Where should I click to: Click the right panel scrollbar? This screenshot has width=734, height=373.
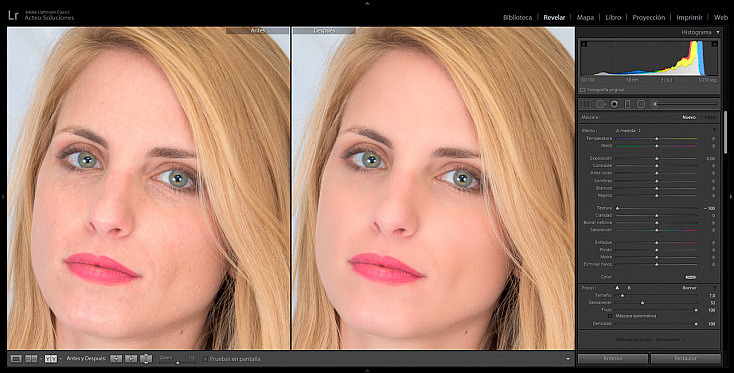726,132
